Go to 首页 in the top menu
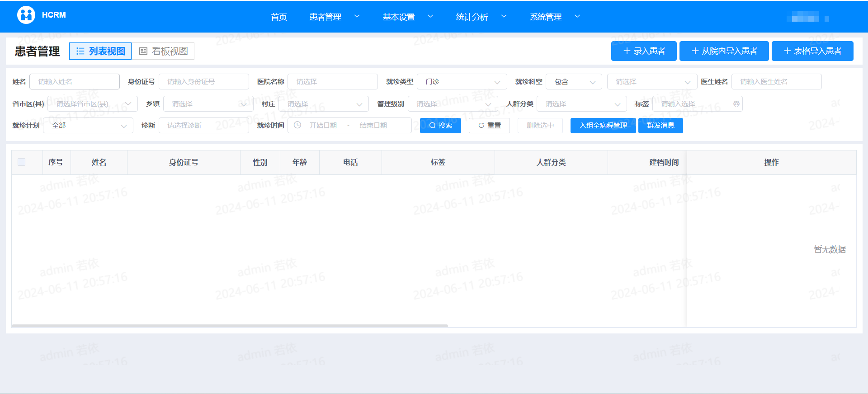Screen dimensions: 868x394 [279, 17]
